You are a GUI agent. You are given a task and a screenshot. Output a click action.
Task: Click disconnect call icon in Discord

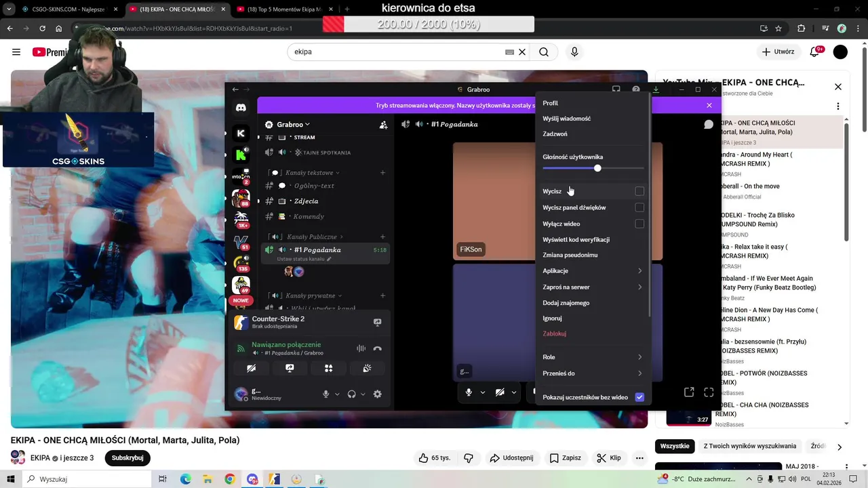click(x=378, y=348)
